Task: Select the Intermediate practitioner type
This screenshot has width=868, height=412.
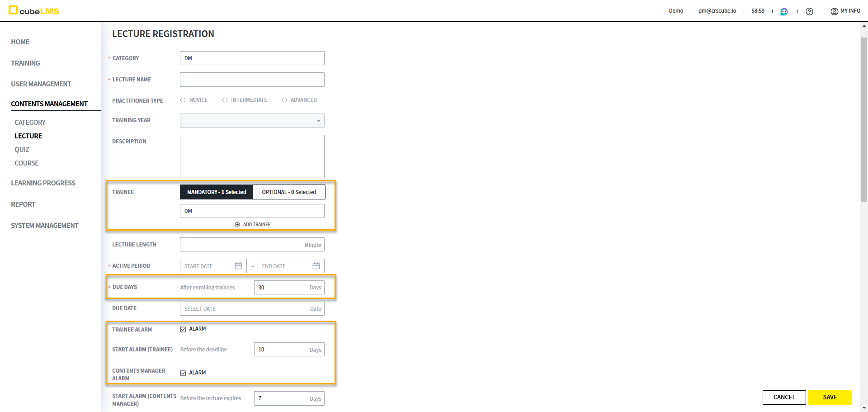Action: pos(225,100)
